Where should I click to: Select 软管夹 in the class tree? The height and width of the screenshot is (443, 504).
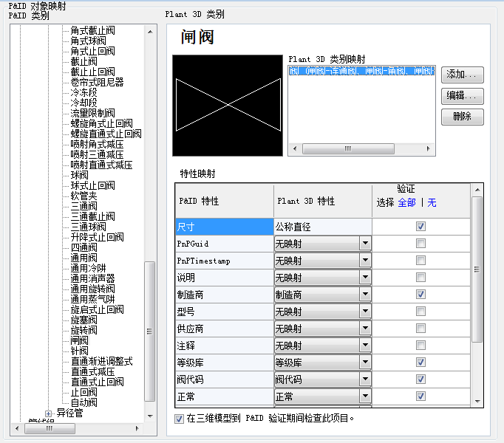pos(84,196)
